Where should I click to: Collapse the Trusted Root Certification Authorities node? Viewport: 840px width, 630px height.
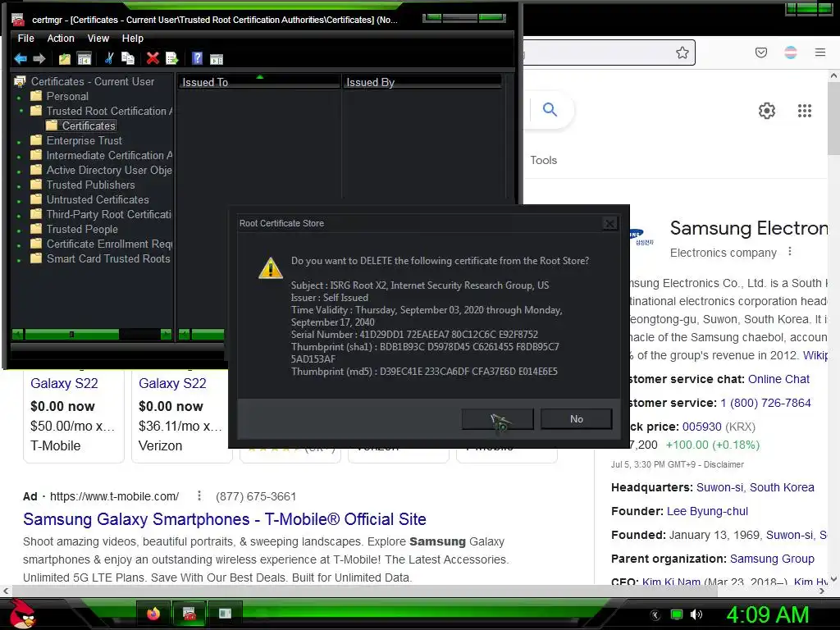[x=21, y=111]
